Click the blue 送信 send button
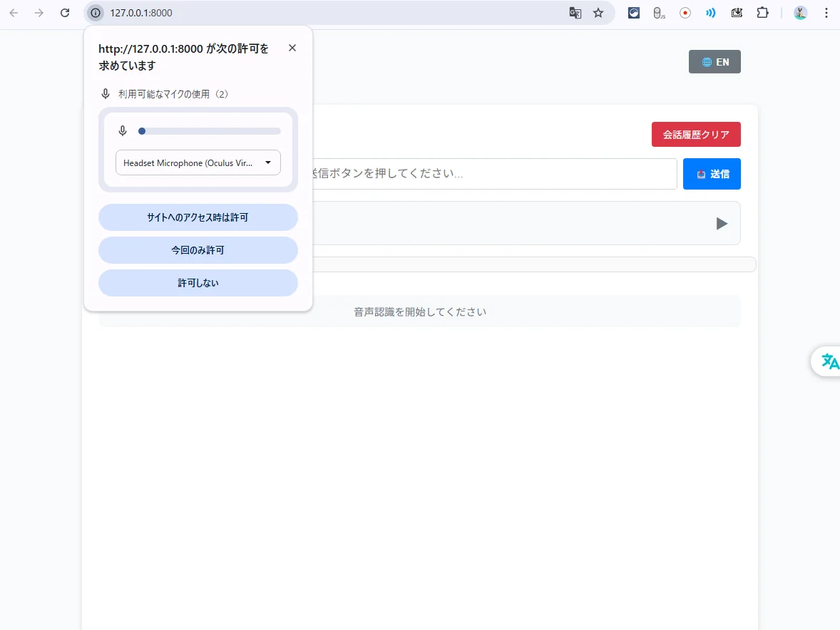Viewport: 840px width, 630px height. (712, 174)
